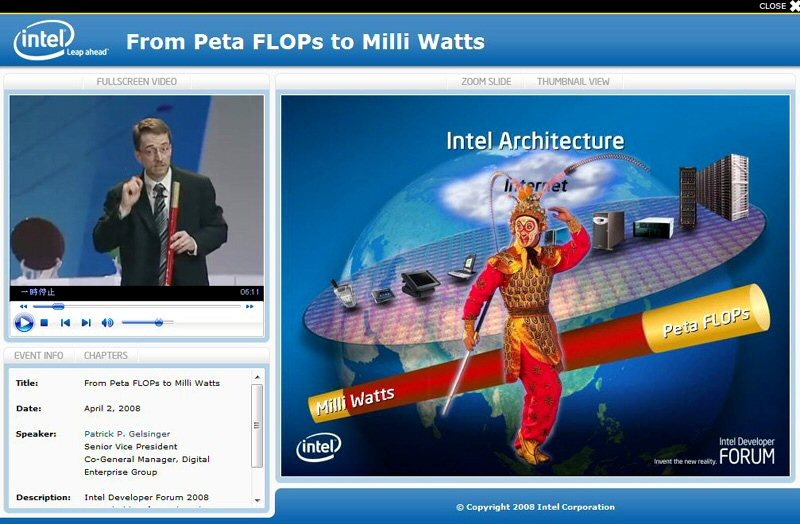
Task: Click the video time display 06:11
Action: coord(250,292)
